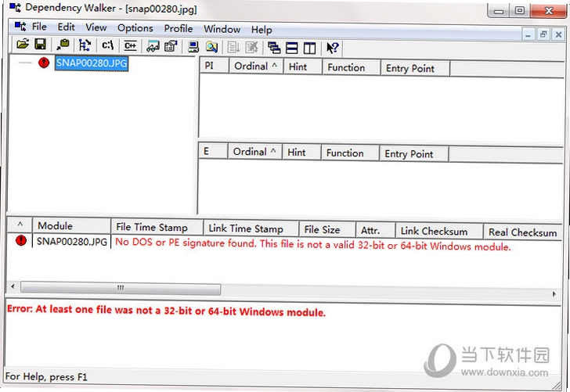Click the caret sort column header in module list
Screen dimensions: 570x392
(x=20, y=225)
